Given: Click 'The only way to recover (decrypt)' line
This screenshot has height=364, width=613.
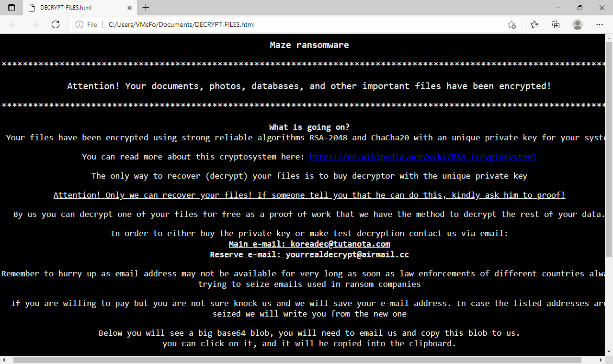Looking at the screenshot, I should [x=309, y=176].
